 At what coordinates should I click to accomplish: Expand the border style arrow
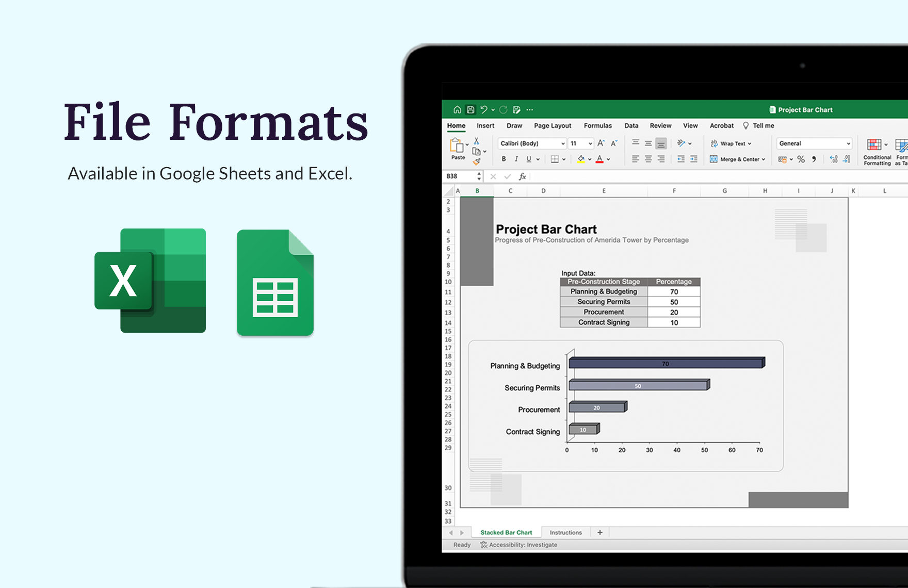tap(564, 159)
